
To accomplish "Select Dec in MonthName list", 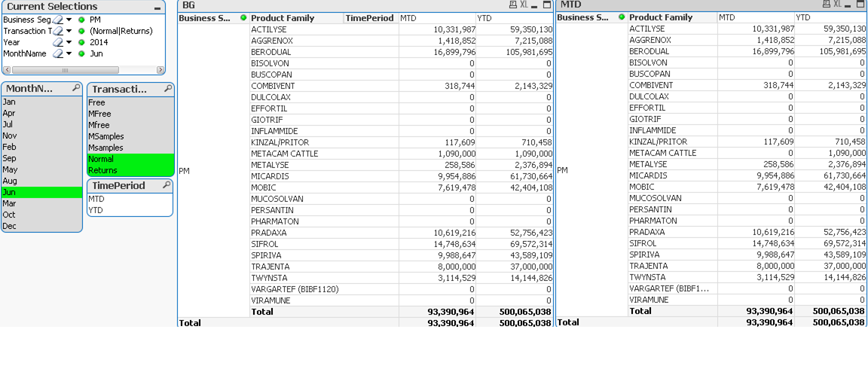I will click(x=41, y=226).
